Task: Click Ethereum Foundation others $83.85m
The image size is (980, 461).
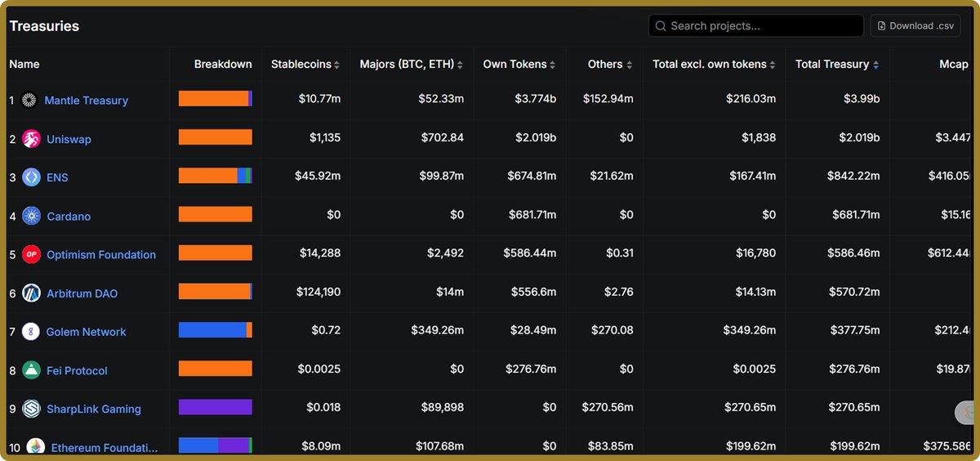Action: [612, 445]
